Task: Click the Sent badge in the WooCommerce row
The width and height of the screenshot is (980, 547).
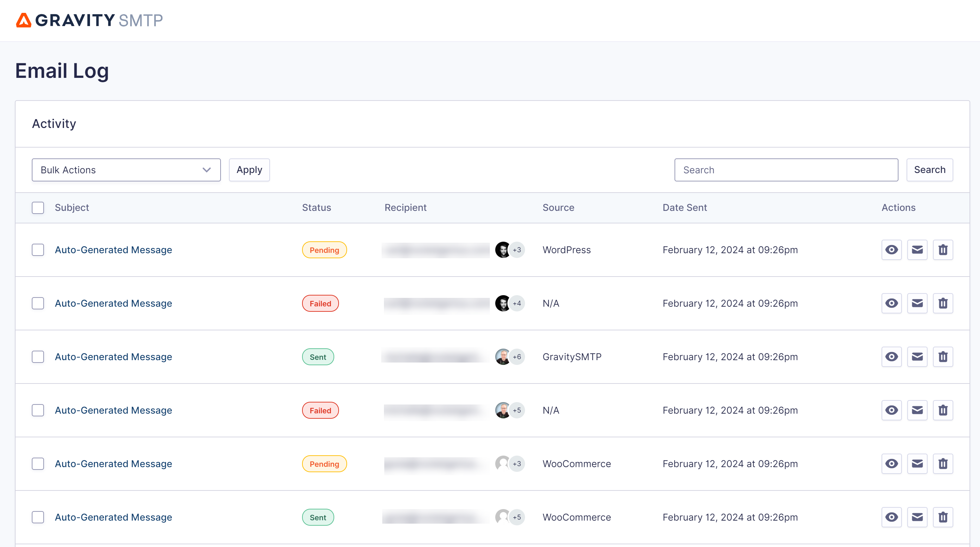Action: coord(318,517)
